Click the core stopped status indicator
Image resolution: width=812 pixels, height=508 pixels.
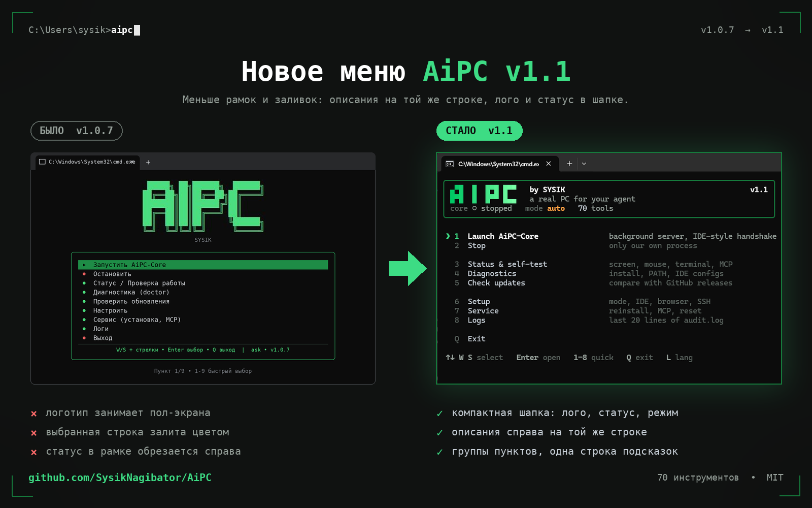click(x=481, y=208)
